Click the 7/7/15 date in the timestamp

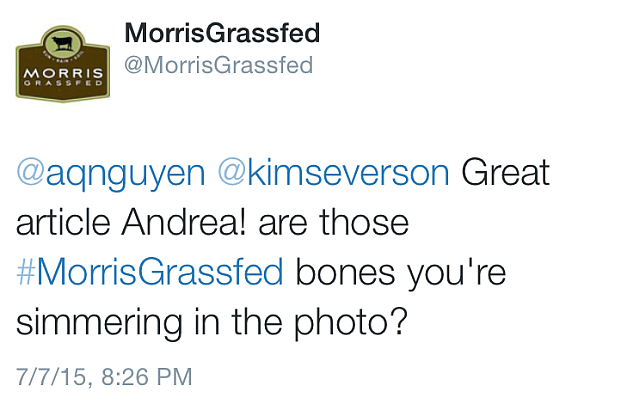(53, 377)
